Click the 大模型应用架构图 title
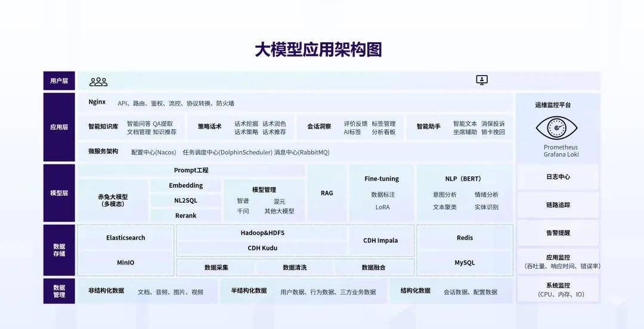644x329 pixels. pos(318,49)
